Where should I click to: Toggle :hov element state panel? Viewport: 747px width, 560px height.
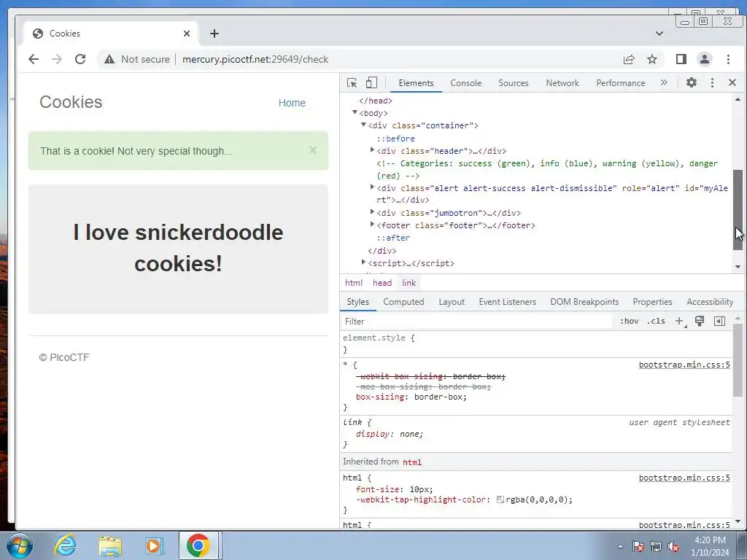tap(630, 321)
